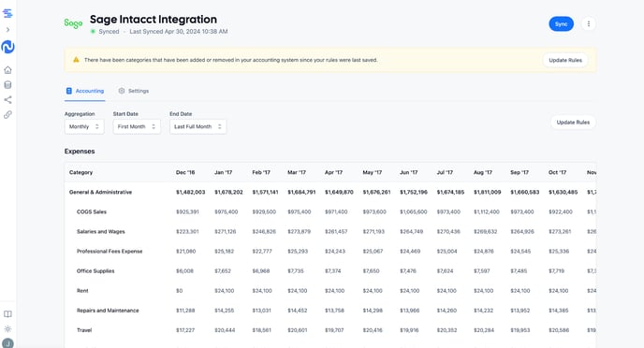644x348 pixels.
Task: Click the Expenses section heading
Action: (80, 151)
